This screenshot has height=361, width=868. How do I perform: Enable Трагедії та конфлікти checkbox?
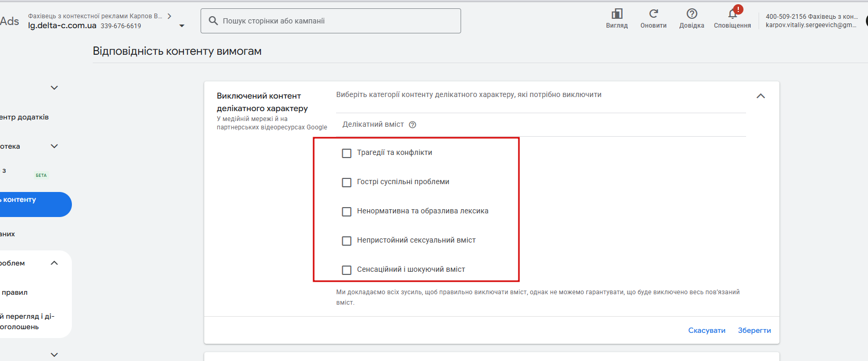tap(346, 153)
